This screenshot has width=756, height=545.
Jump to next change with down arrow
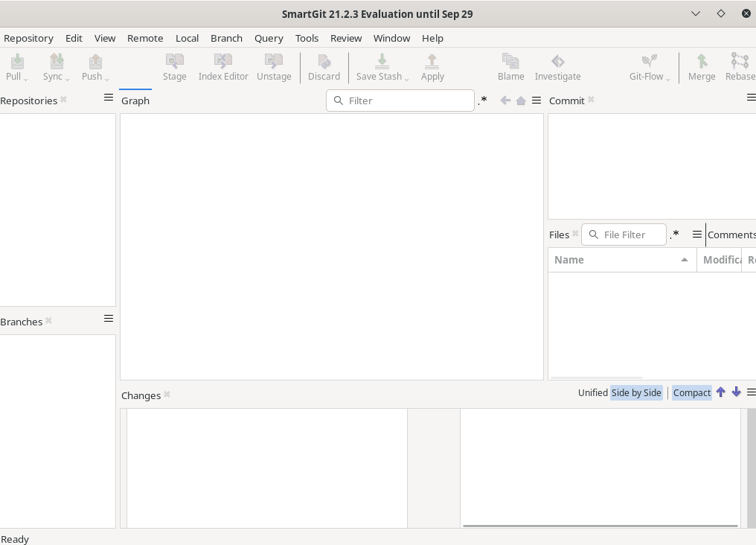coord(736,392)
